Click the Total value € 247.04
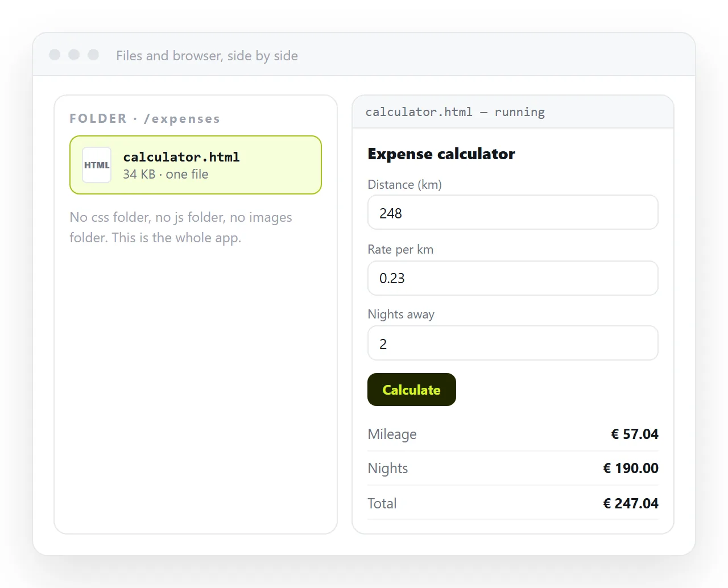 pyautogui.click(x=631, y=503)
